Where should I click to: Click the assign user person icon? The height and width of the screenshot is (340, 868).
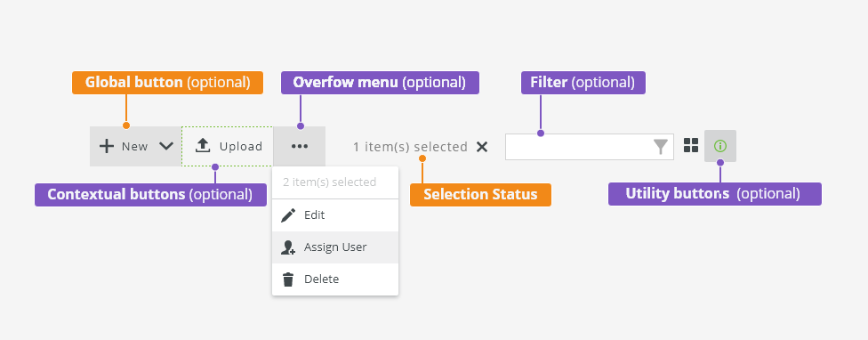click(288, 247)
